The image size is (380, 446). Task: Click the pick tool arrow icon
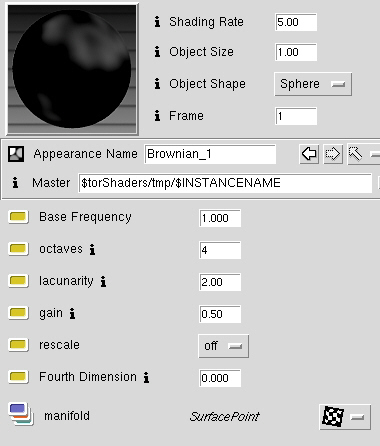coord(355,154)
